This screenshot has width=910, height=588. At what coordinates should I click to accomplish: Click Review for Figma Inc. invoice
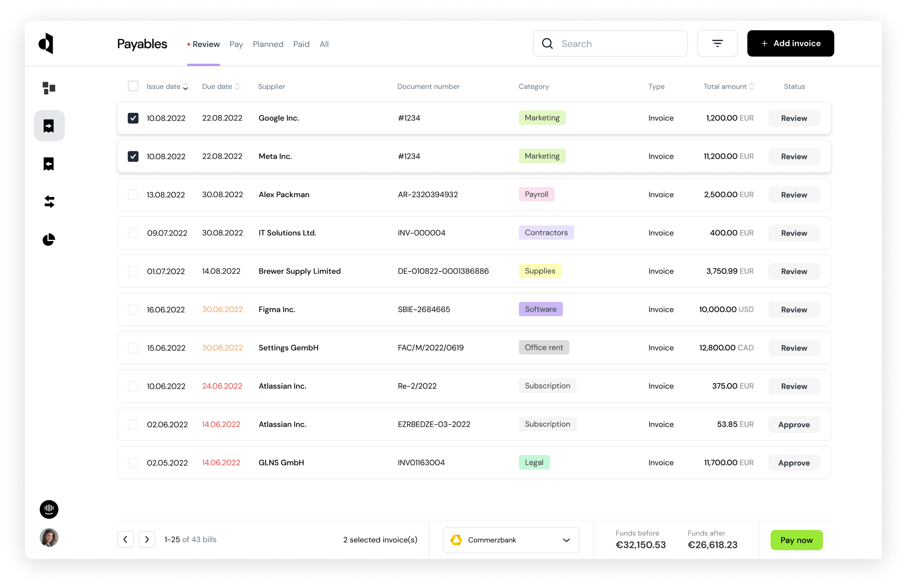(x=794, y=310)
